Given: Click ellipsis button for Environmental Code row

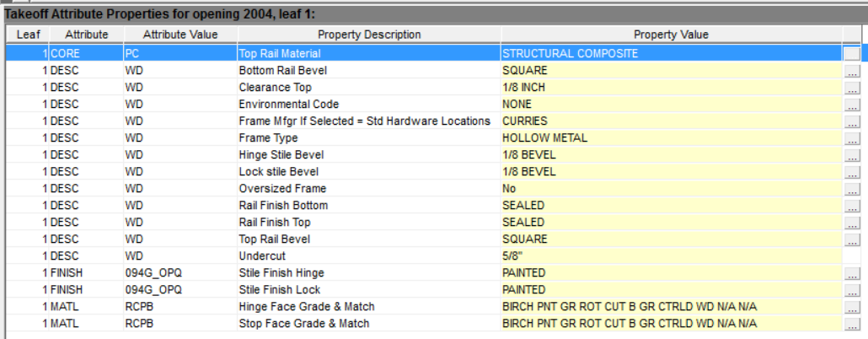Looking at the screenshot, I should [x=852, y=105].
